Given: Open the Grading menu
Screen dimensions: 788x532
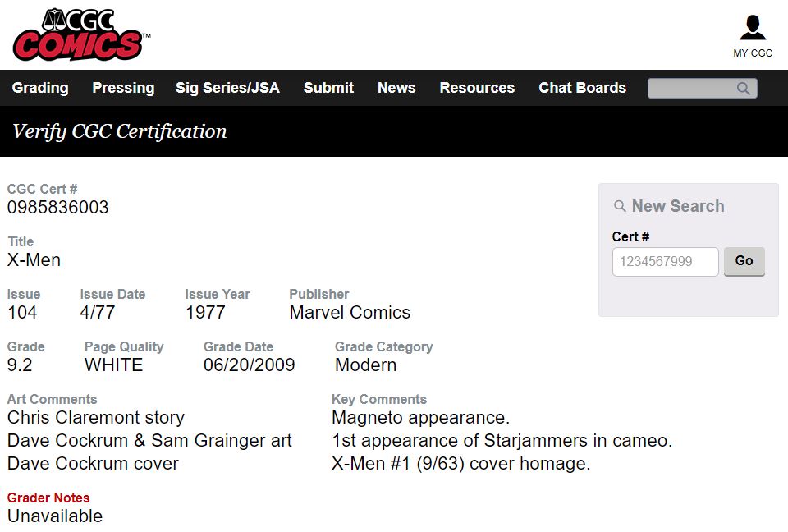Looking at the screenshot, I should coord(40,88).
